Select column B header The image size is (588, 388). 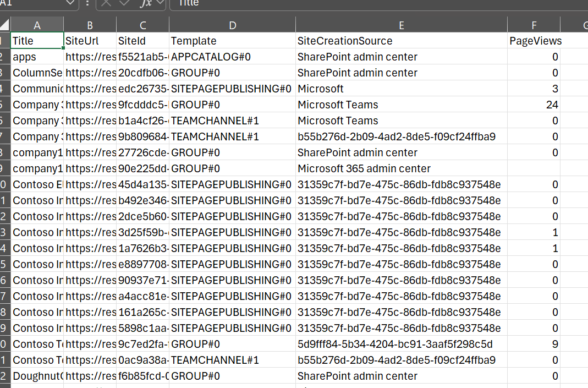[x=90, y=25]
